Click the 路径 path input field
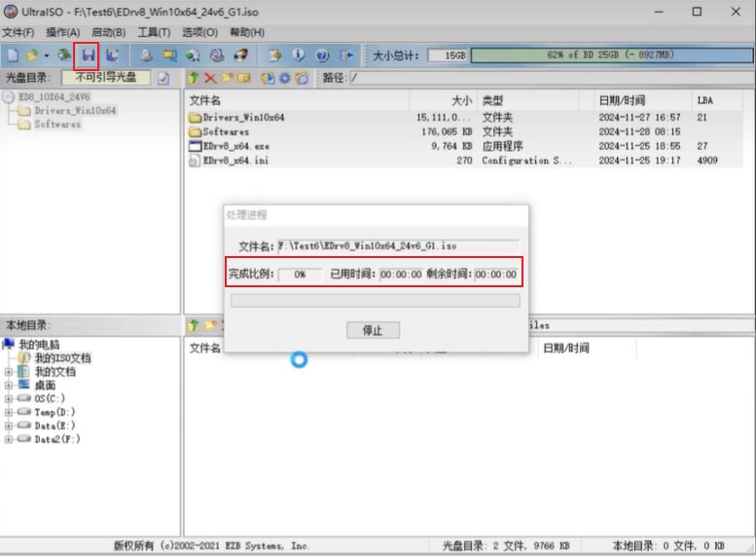 550,78
